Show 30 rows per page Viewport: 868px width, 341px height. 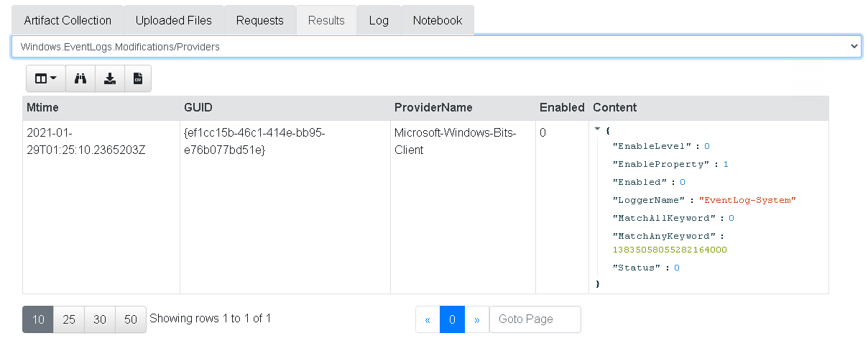pyautogui.click(x=100, y=319)
